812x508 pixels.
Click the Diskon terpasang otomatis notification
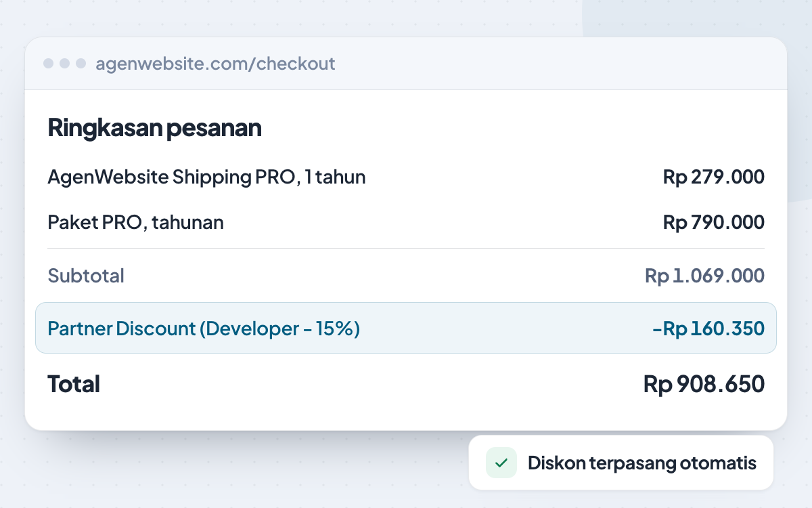[x=621, y=463]
